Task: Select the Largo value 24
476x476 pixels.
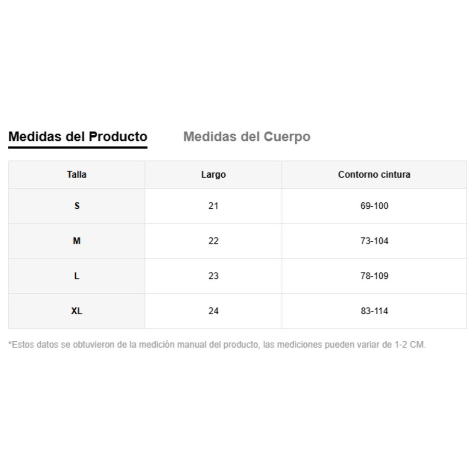Action: pyautogui.click(x=213, y=311)
